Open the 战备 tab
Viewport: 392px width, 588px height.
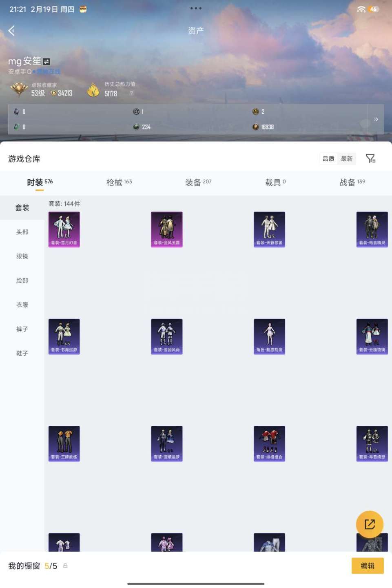[352, 183]
